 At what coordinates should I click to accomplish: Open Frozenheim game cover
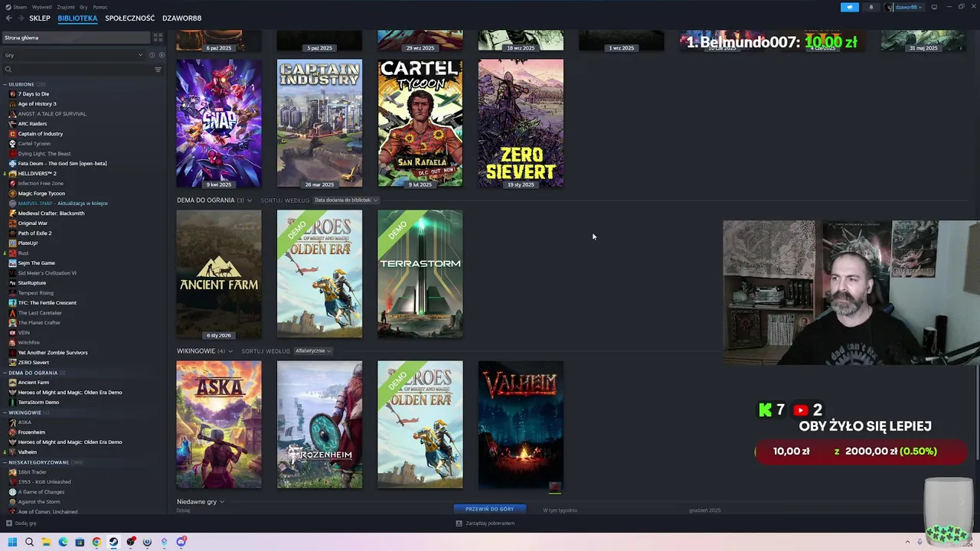(x=319, y=425)
